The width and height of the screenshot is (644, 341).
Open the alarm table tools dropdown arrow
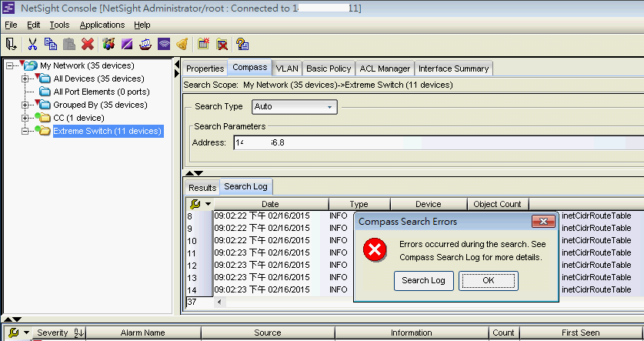tap(27, 333)
